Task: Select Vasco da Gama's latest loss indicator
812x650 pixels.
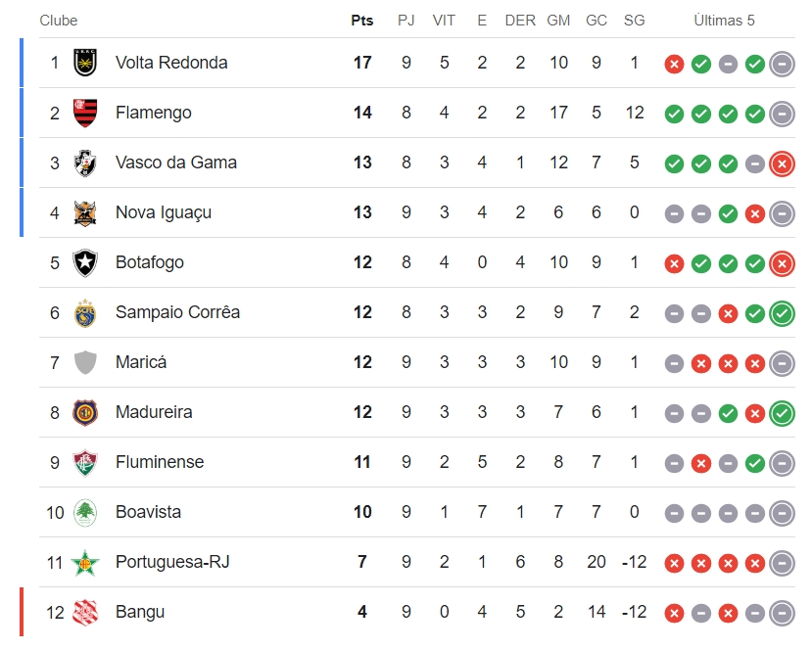Action: pos(782,164)
